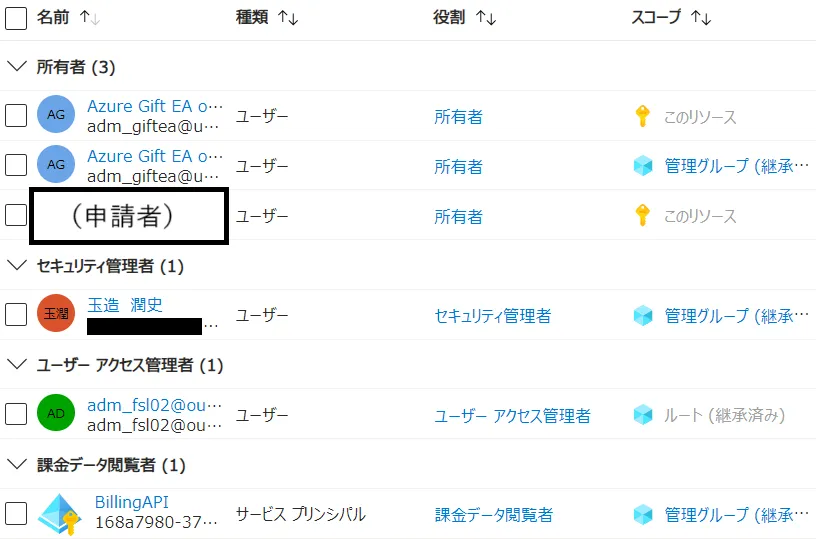Collapse the 課金データ閲覧者 (1) group
Viewport: 816px width, 539px height.
(17, 464)
